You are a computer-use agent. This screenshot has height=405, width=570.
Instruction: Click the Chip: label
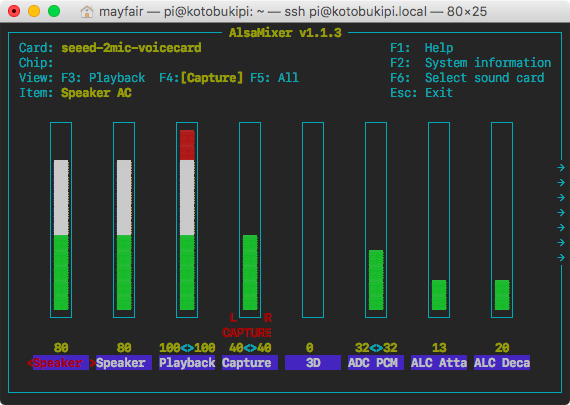pos(36,63)
